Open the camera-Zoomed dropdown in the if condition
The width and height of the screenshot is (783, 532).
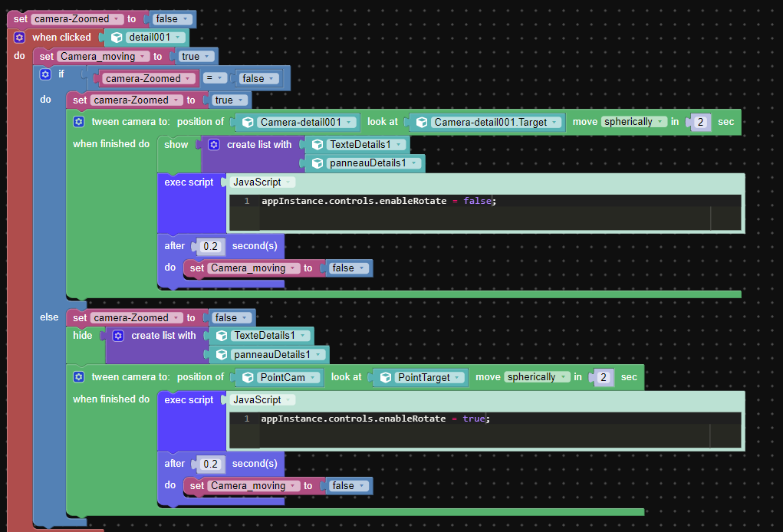click(x=148, y=78)
